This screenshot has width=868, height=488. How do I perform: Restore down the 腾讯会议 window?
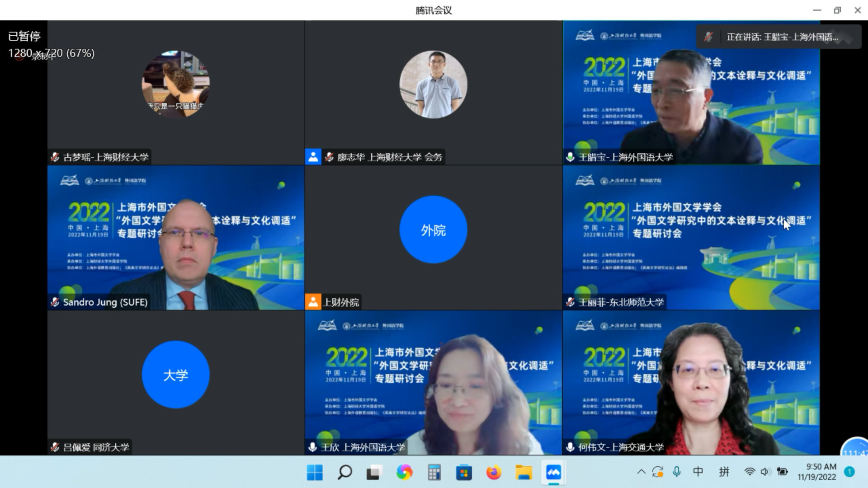[837, 10]
